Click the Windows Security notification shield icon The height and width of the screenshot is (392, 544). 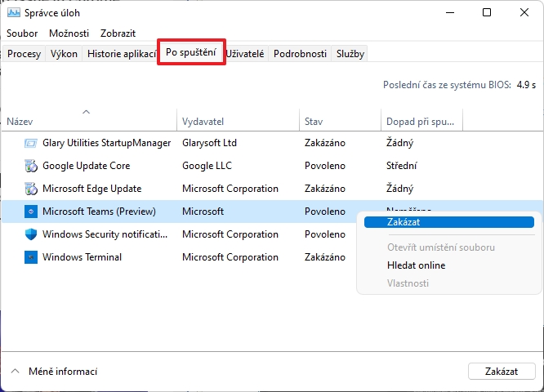(x=31, y=234)
